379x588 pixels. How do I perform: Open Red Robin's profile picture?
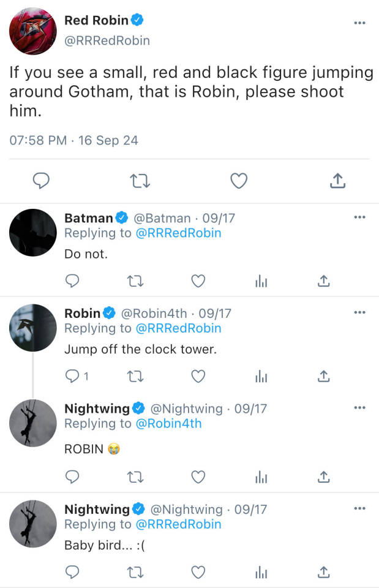click(x=33, y=31)
